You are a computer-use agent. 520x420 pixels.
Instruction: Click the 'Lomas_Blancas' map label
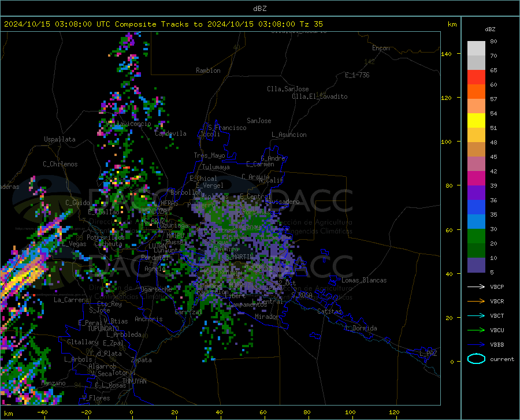pos(364,280)
